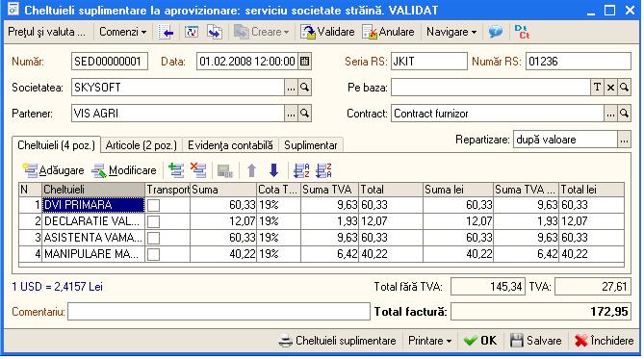Search Contract with magnifier icon
The height and width of the screenshot is (359, 644).
pyautogui.click(x=624, y=114)
